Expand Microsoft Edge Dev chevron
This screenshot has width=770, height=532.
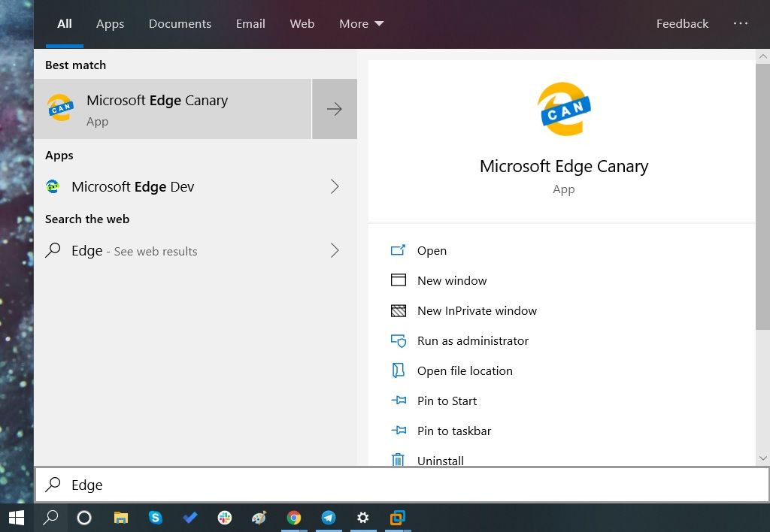point(335,187)
